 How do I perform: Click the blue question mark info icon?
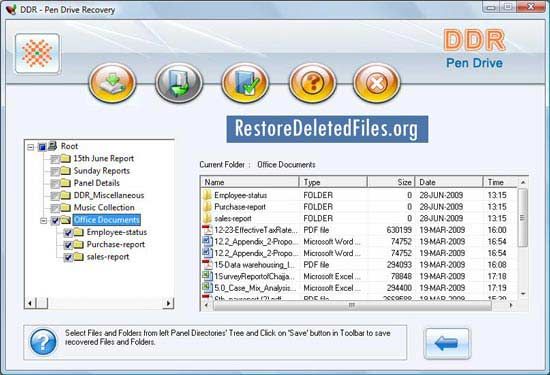[x=43, y=342]
